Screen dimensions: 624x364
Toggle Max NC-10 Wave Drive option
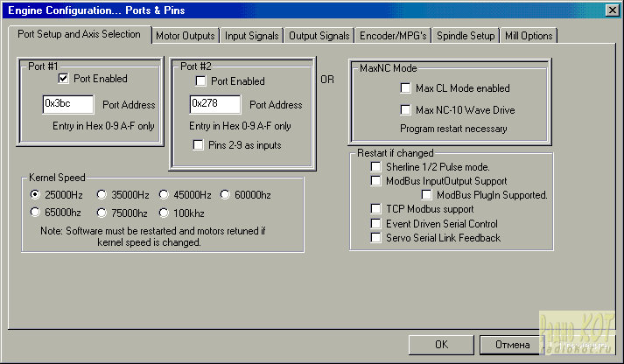(405, 110)
